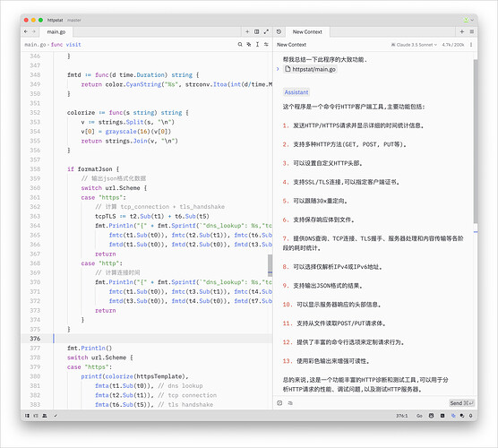Toggle the terminal panel icon

click(442, 416)
